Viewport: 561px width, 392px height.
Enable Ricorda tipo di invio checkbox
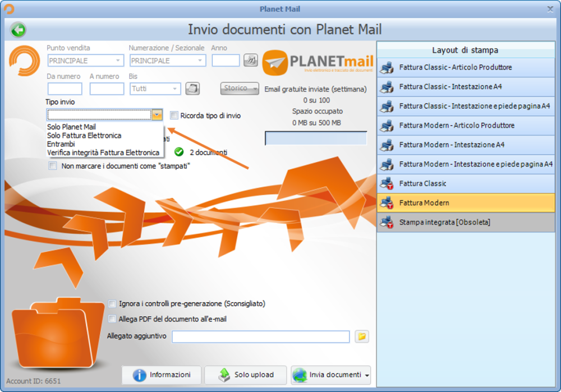point(174,115)
